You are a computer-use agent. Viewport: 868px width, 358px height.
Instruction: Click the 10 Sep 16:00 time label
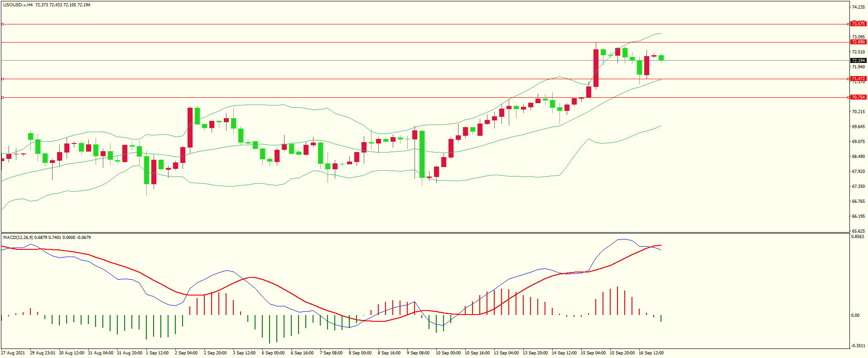[x=477, y=353]
